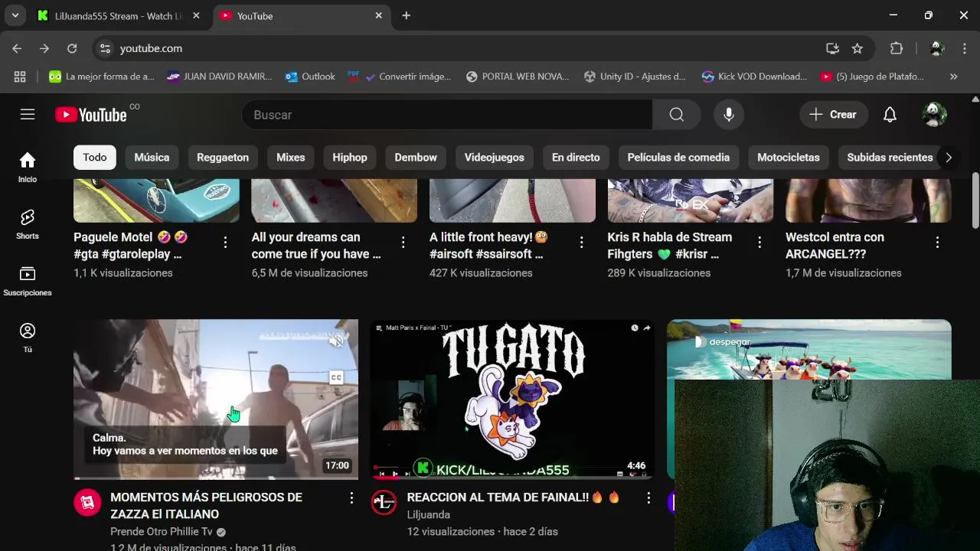
Task: Open options for Kris R habla short
Action: coord(759,243)
